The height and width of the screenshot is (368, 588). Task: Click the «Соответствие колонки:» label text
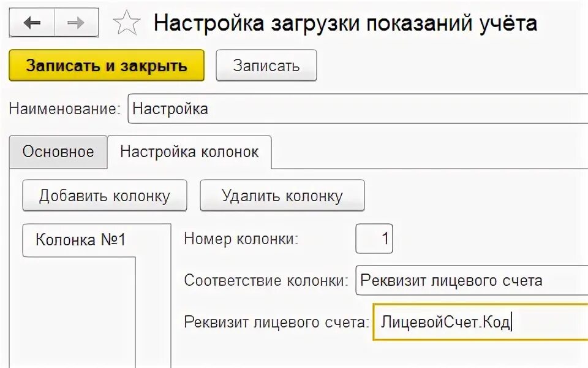point(266,280)
